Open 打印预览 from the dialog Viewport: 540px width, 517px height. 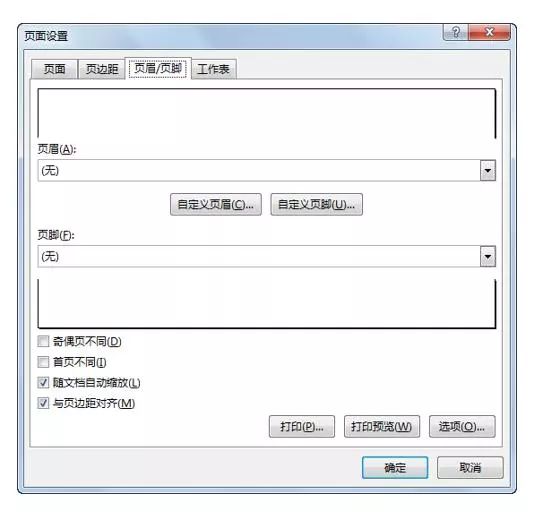382,427
